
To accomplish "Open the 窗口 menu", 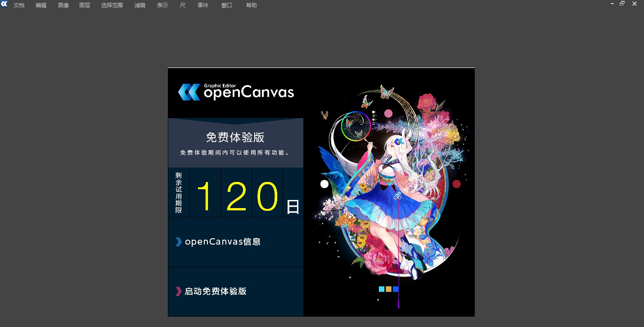I will click(227, 5).
